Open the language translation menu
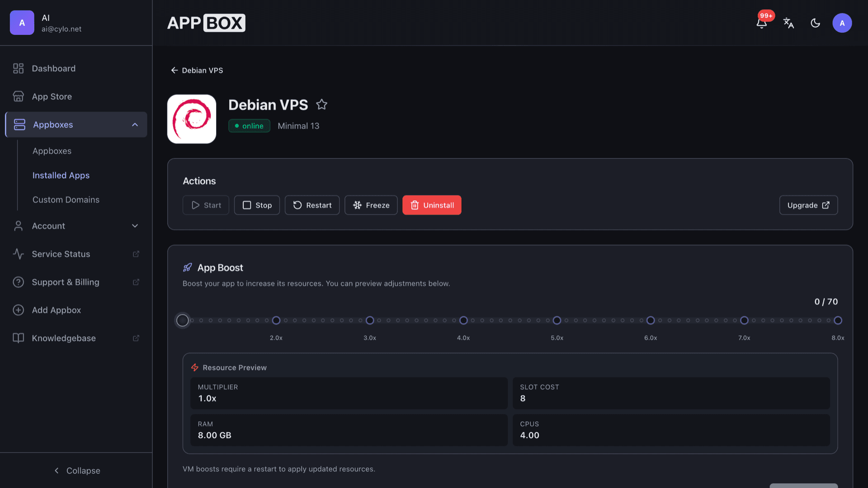The image size is (868, 488). pyautogui.click(x=788, y=23)
